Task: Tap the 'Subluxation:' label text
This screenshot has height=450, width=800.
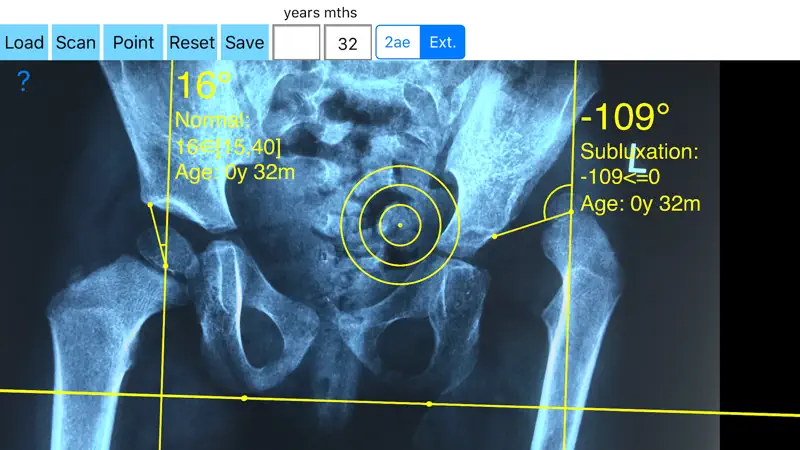Action: pyautogui.click(x=639, y=152)
